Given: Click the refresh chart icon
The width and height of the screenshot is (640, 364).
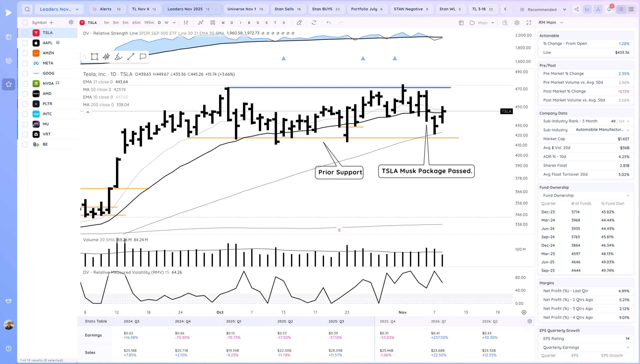Looking at the screenshot, I should 313,22.
